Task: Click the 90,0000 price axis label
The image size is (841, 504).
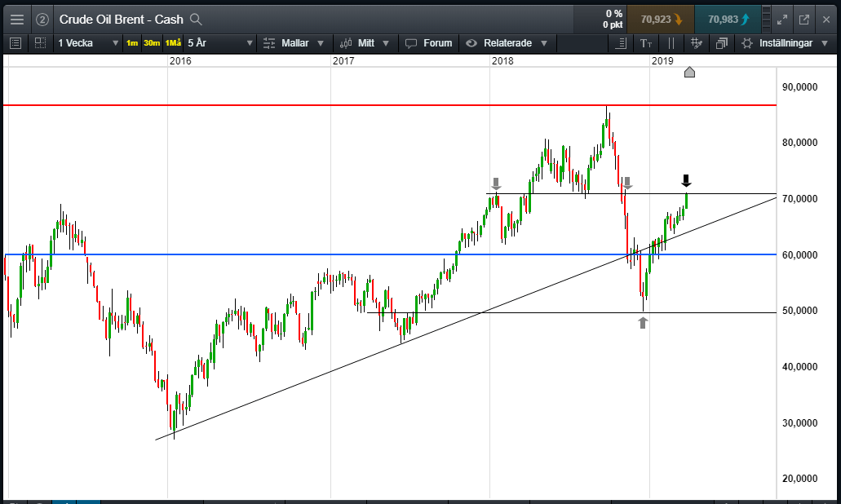Action: pos(799,87)
